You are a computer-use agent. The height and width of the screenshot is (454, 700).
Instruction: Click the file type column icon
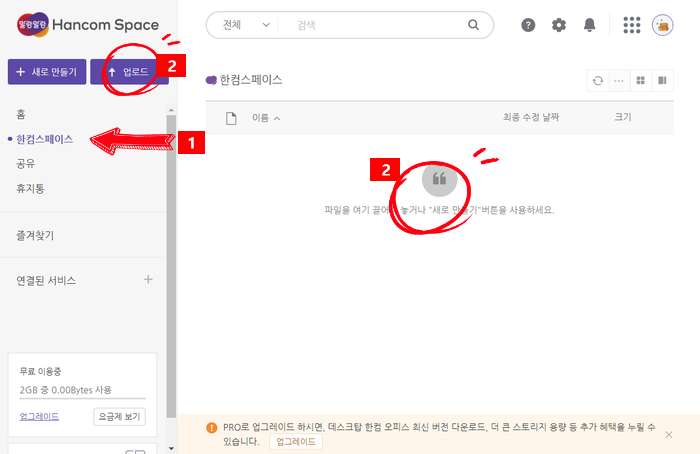(231, 118)
